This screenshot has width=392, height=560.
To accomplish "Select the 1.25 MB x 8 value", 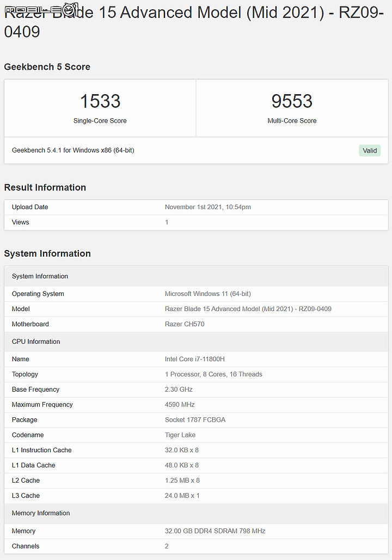I will [182, 480].
